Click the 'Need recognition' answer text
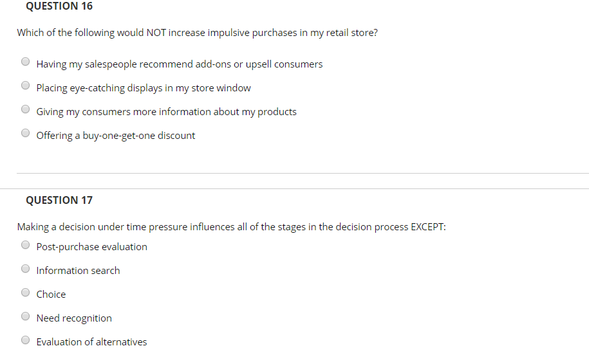589x364 pixels. click(x=74, y=318)
